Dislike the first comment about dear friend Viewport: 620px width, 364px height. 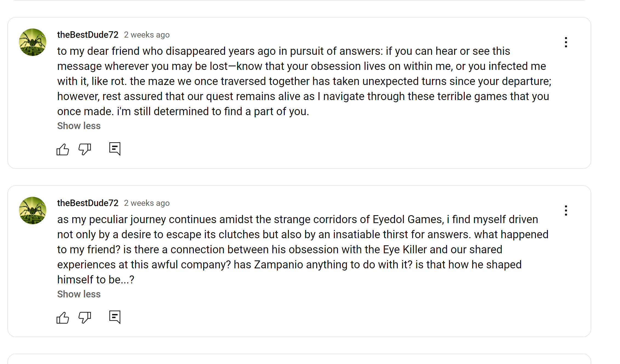pyautogui.click(x=85, y=149)
